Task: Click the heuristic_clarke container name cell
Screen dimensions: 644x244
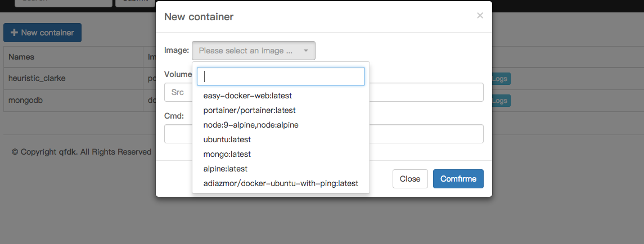Action: click(x=37, y=78)
